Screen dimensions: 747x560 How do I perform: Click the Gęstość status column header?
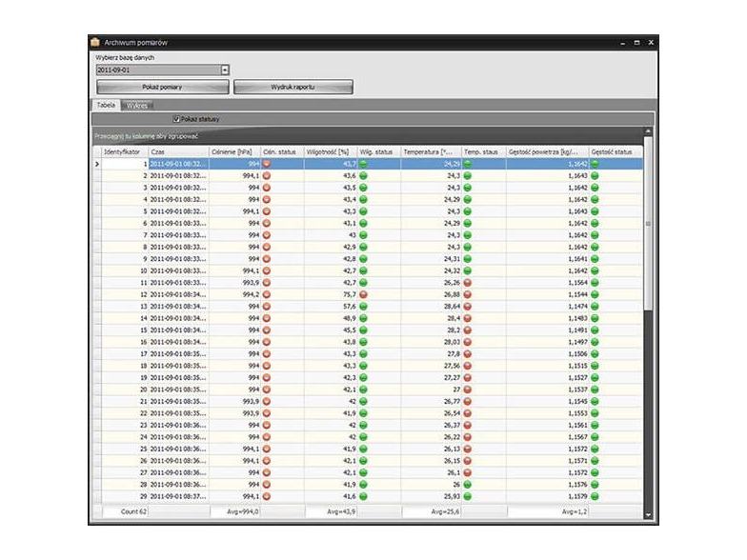click(x=616, y=152)
